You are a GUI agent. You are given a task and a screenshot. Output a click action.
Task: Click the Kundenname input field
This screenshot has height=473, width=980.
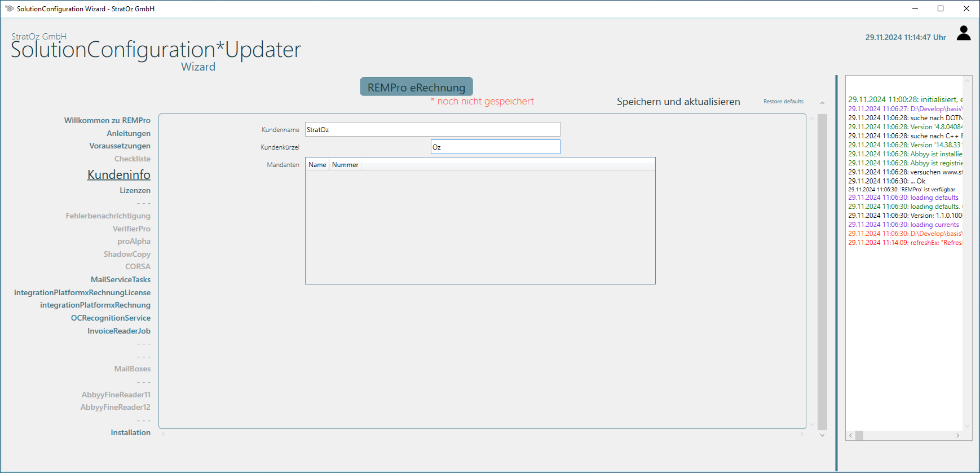pyautogui.click(x=432, y=129)
